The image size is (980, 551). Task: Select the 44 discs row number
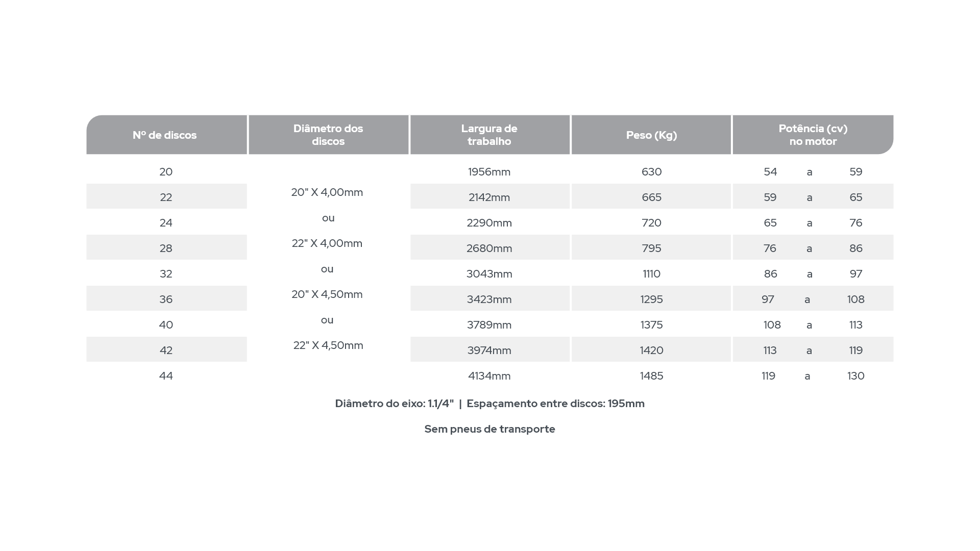[x=166, y=376]
